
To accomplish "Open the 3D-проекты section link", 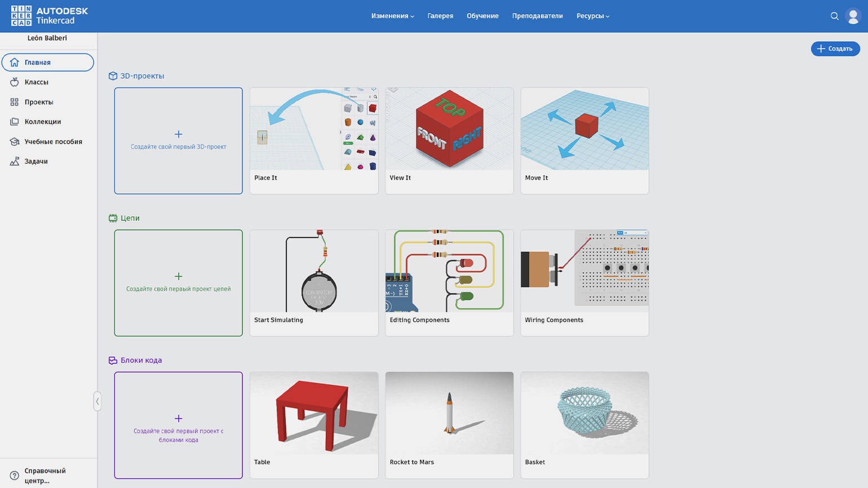I will point(142,76).
